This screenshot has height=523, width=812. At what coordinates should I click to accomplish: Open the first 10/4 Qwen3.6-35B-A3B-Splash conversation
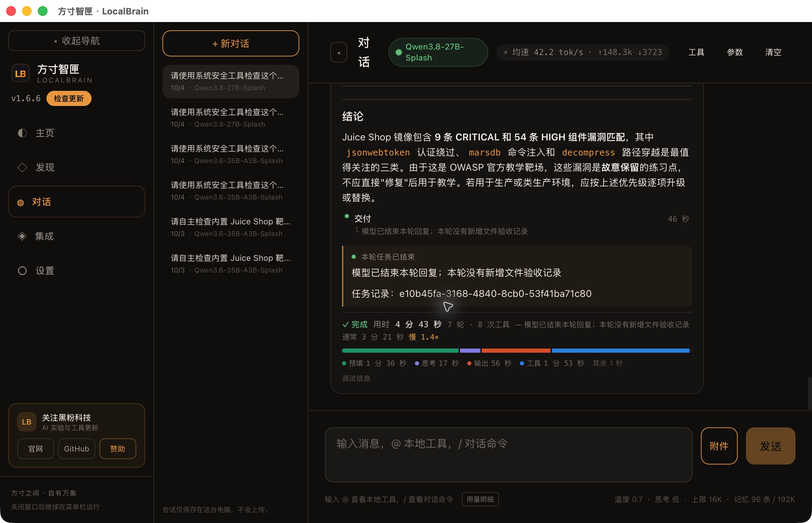point(231,154)
